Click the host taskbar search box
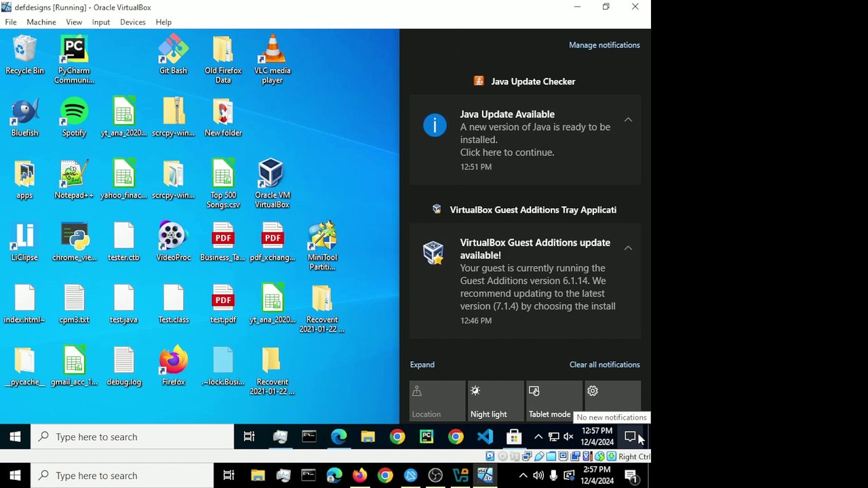Viewport: 868px width, 488px height. coord(123,476)
